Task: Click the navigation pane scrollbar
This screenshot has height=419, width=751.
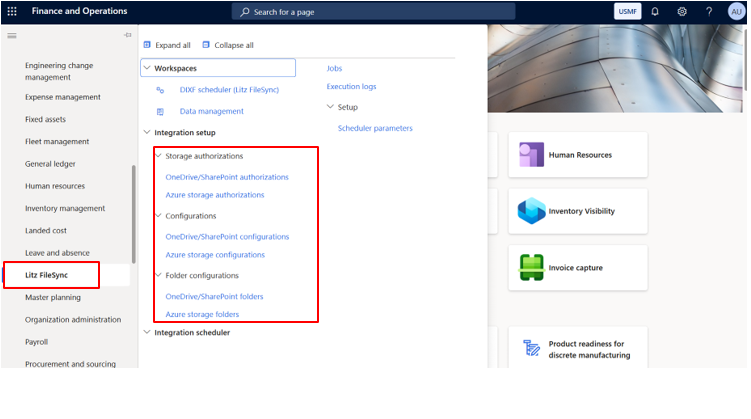Action: (134, 214)
